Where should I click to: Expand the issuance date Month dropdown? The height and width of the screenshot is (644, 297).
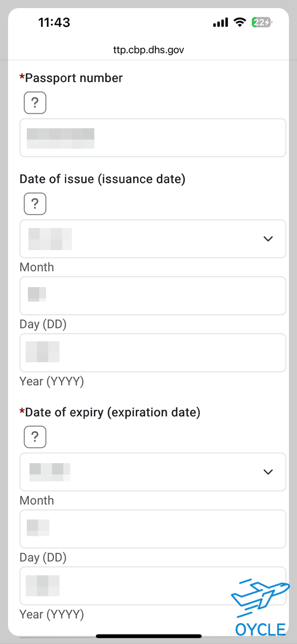[x=153, y=238]
